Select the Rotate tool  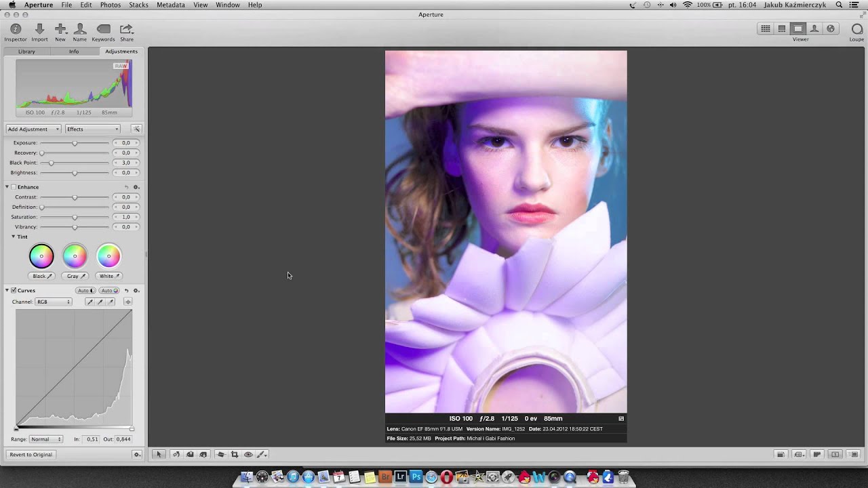tap(176, 454)
